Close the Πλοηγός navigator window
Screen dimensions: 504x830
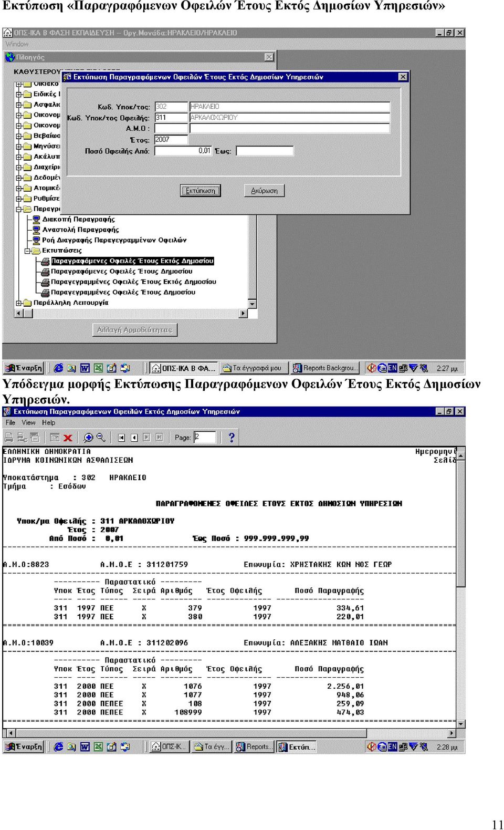point(269,57)
